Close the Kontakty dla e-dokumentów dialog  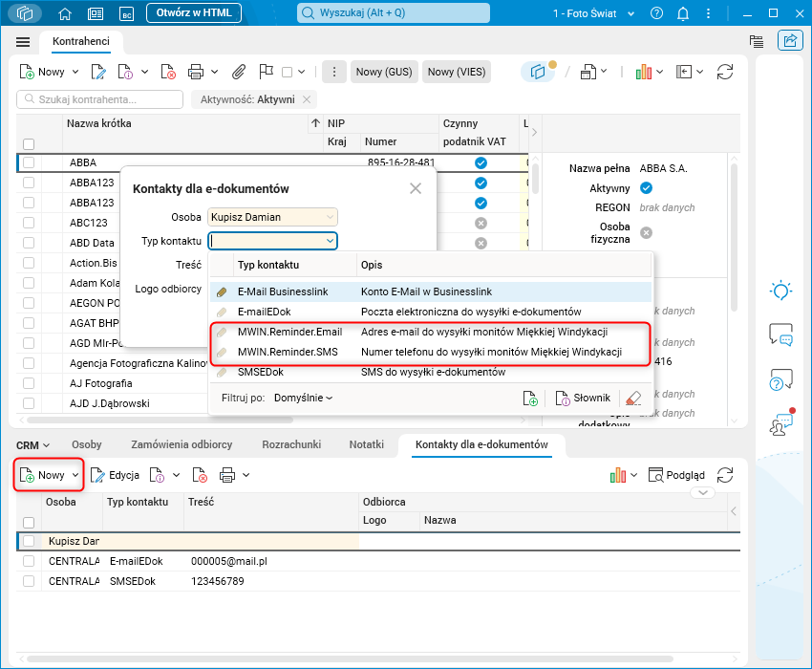(x=416, y=188)
